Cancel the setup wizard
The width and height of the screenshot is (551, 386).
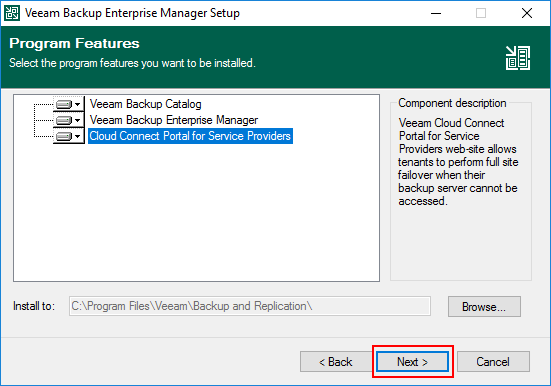493,361
